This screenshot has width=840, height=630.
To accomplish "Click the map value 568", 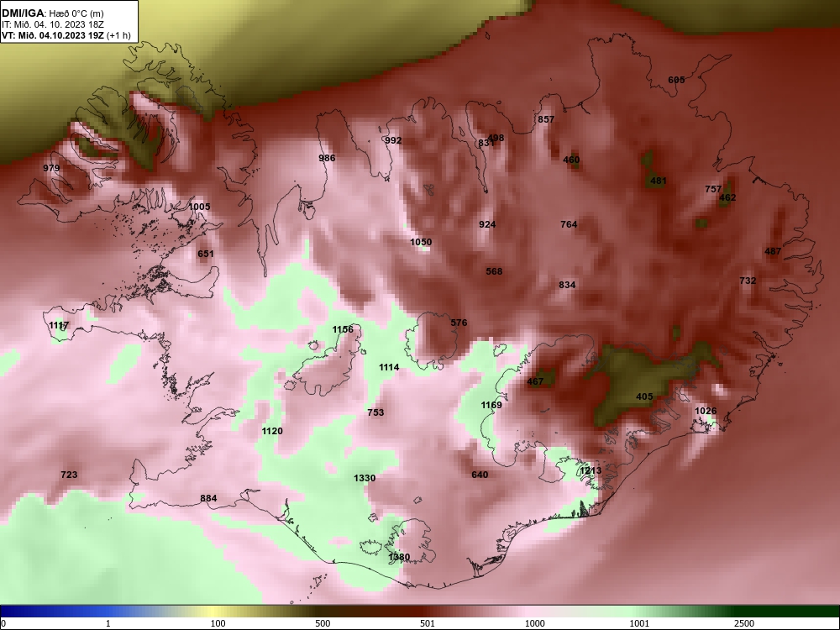I will (494, 271).
